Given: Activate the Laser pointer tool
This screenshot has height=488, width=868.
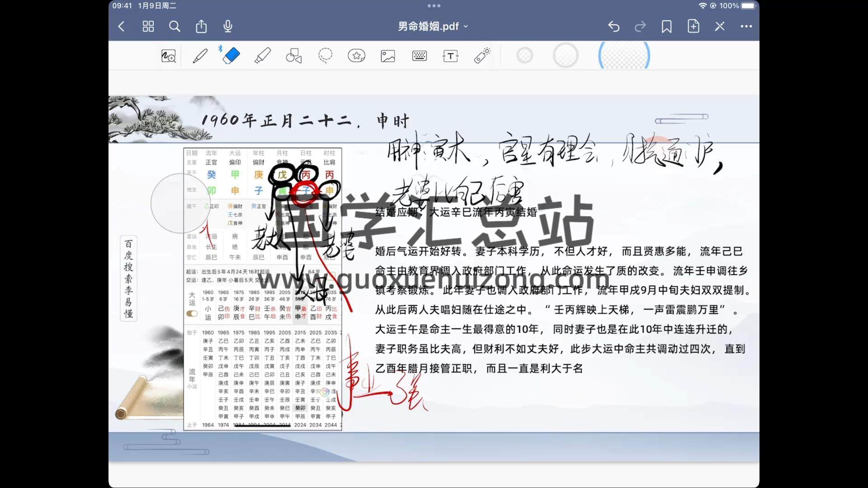Looking at the screenshot, I should (482, 56).
